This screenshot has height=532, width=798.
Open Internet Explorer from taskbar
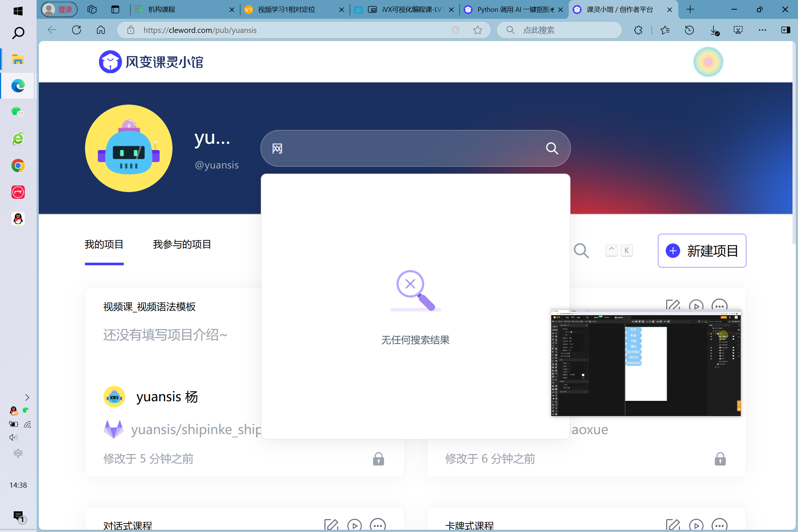click(x=18, y=139)
